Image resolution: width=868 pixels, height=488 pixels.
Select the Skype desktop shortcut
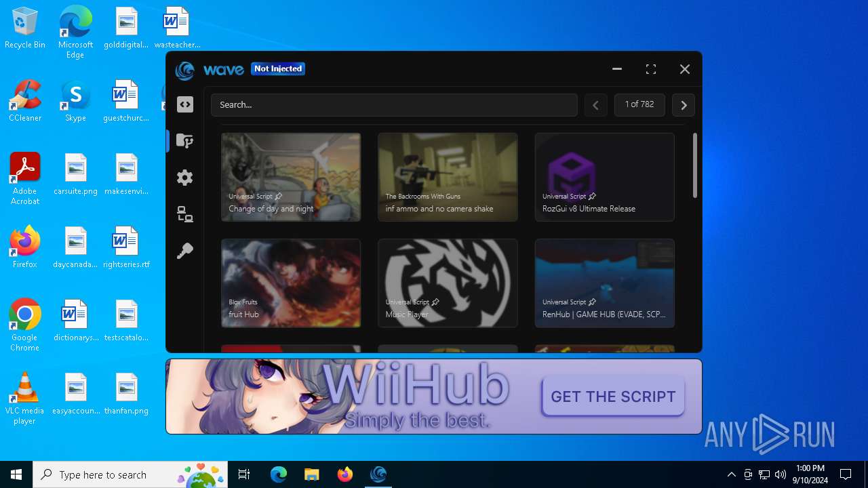(75, 101)
